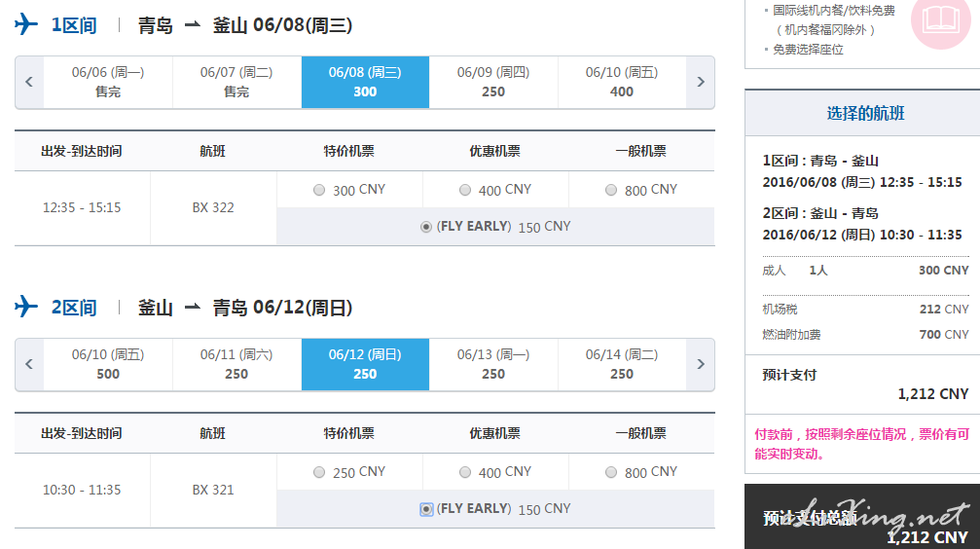Click the pink book icon at top right

tap(940, 20)
